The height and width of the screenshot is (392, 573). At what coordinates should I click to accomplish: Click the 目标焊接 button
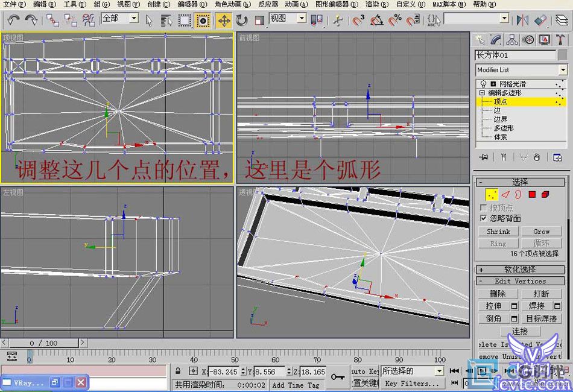541,318
